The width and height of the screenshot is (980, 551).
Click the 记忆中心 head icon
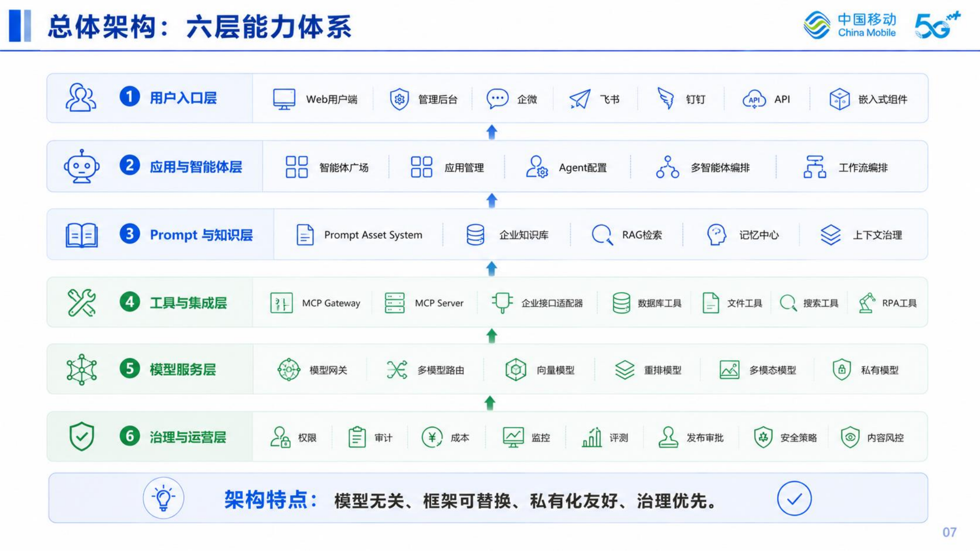[716, 235]
